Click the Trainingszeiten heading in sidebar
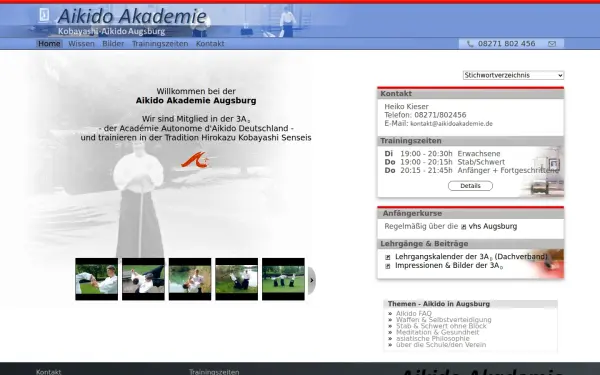Image resolution: width=600 pixels, height=375 pixels. (411, 141)
